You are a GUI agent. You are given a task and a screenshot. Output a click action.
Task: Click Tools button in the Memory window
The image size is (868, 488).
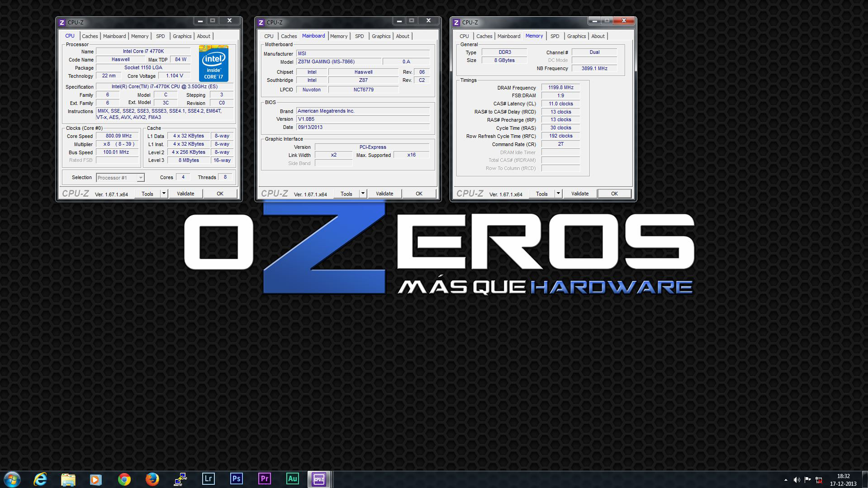coord(542,194)
